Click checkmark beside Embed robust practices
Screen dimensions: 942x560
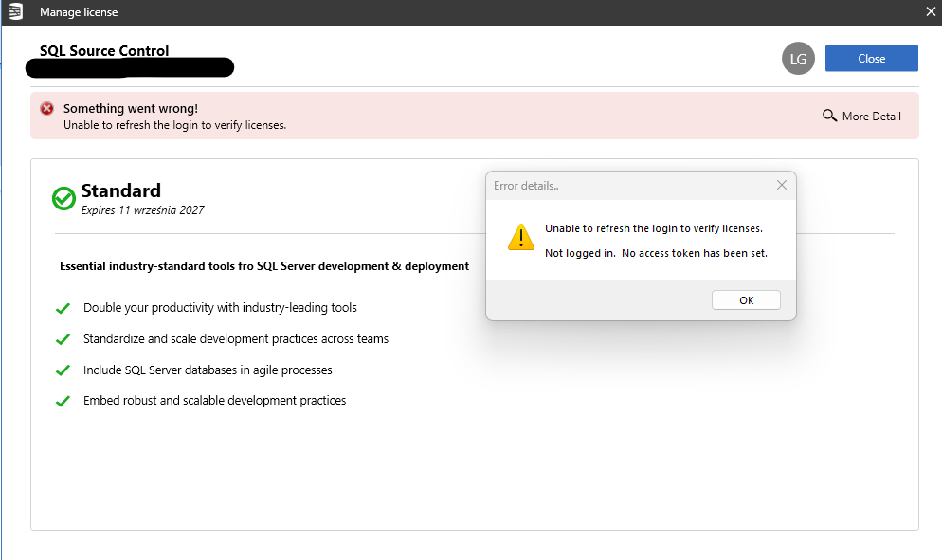(63, 401)
